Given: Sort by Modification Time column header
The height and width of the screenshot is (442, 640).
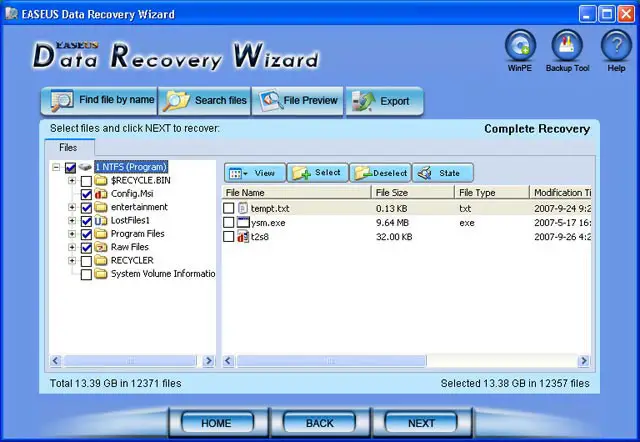Looking at the screenshot, I should 560,192.
